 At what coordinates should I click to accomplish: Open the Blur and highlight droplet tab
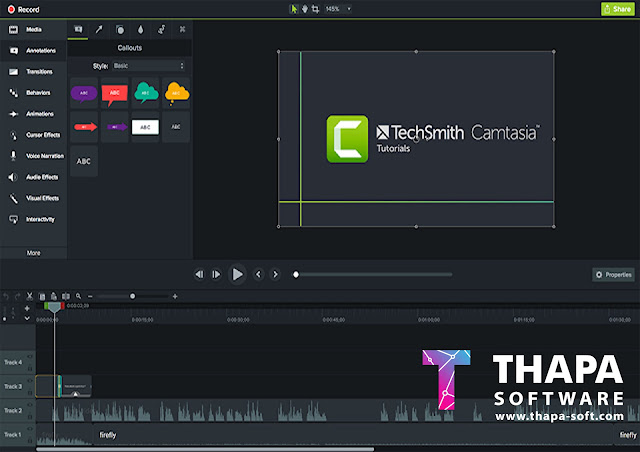click(140, 29)
